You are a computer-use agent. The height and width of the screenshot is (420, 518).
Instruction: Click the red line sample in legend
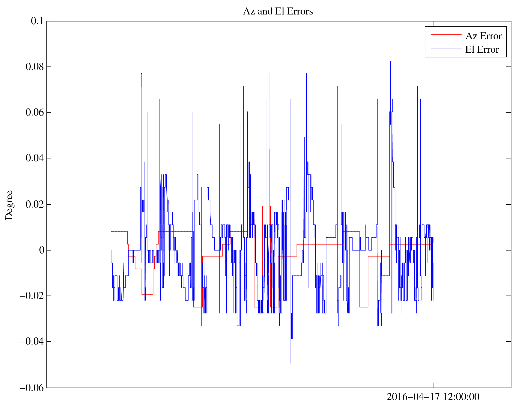(x=446, y=35)
